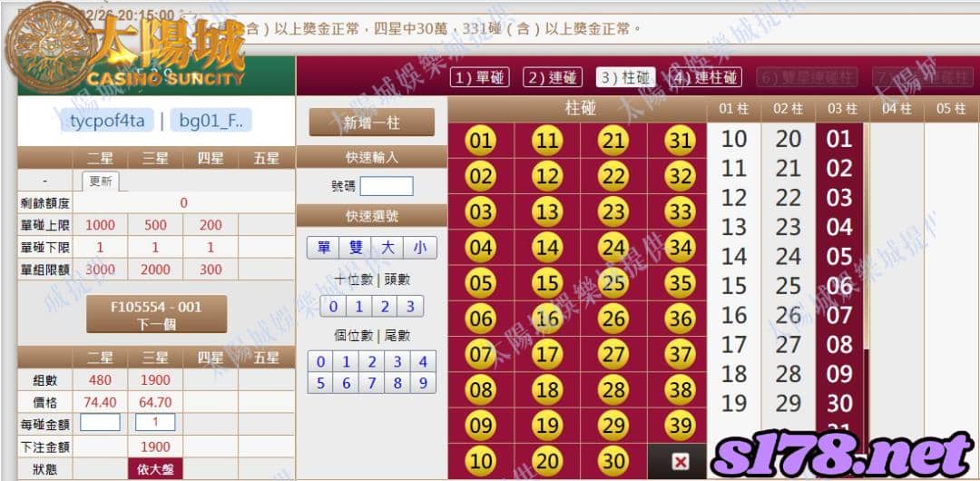Click the 三星 組數 value 1900

click(155, 379)
